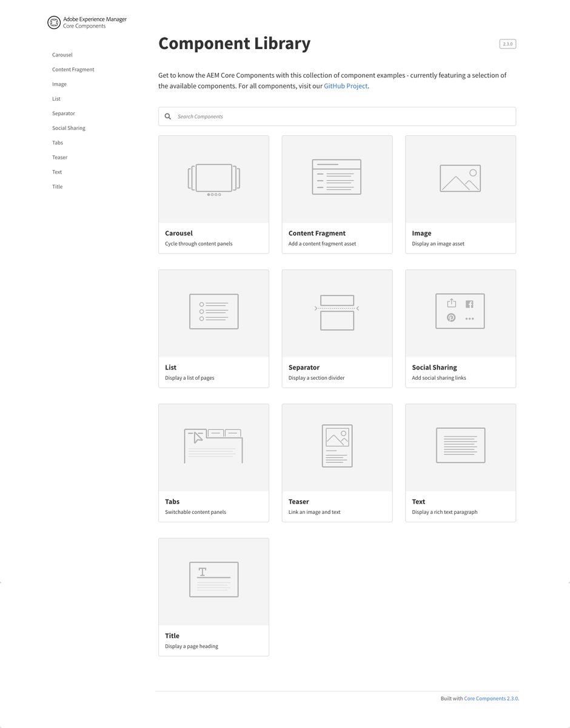Click the search magnifier icon

pyautogui.click(x=168, y=116)
